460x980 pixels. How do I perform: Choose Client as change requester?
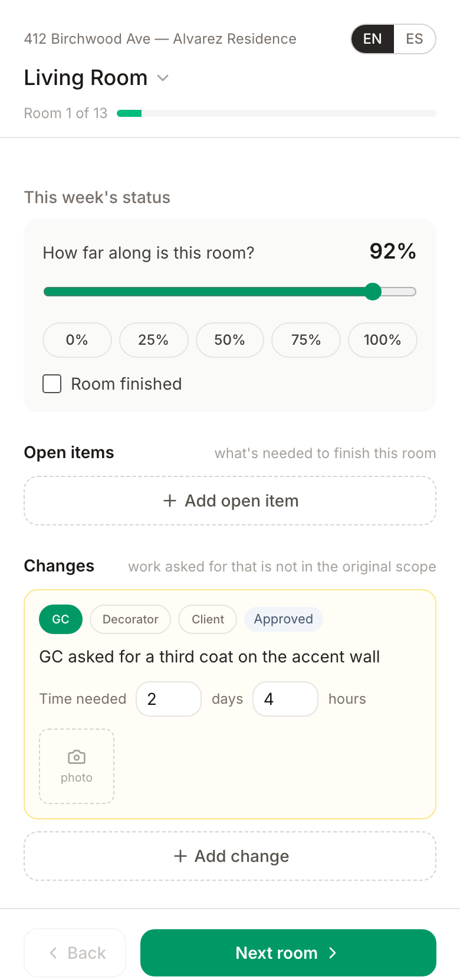point(208,619)
